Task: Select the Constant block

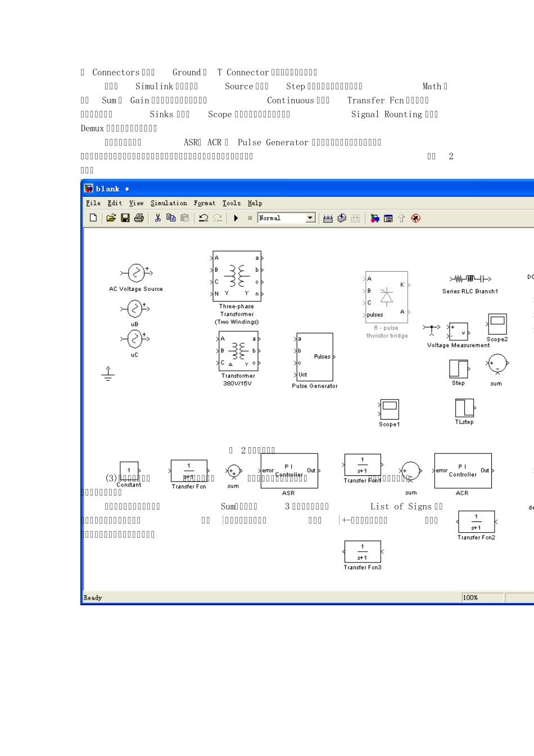Action: [x=129, y=471]
